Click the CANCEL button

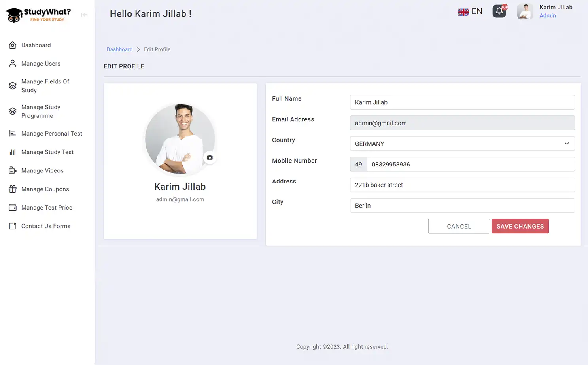[459, 226]
